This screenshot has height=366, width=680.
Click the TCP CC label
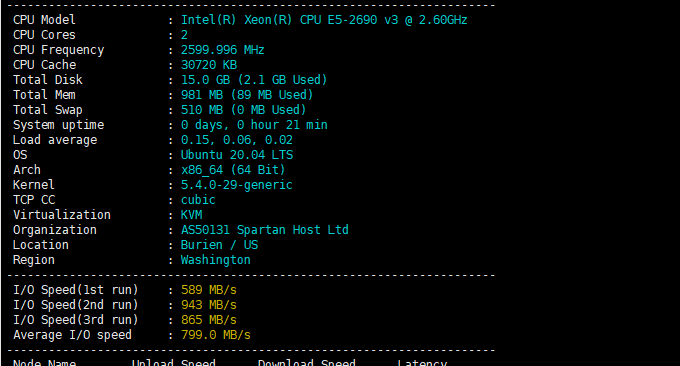(34, 200)
